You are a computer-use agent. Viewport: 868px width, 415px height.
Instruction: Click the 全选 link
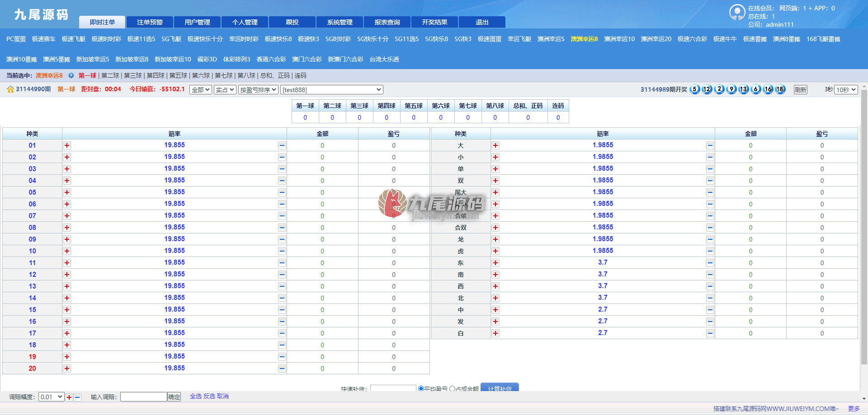pyautogui.click(x=196, y=396)
